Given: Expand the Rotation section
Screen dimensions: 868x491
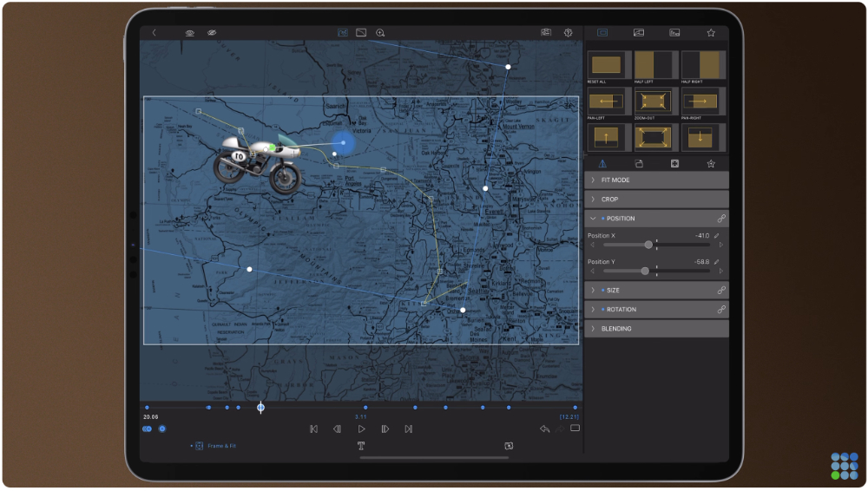Looking at the screenshot, I should (x=656, y=310).
